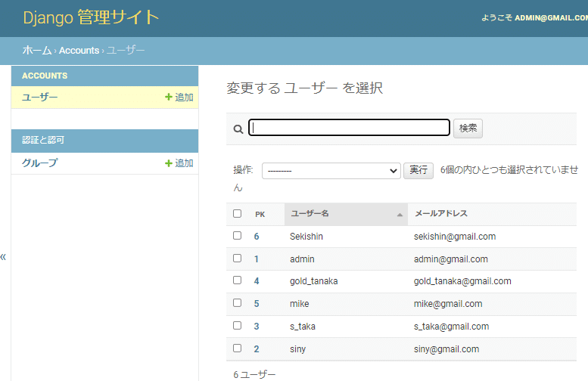Open user with PK 3
588x381 pixels.
tap(257, 327)
